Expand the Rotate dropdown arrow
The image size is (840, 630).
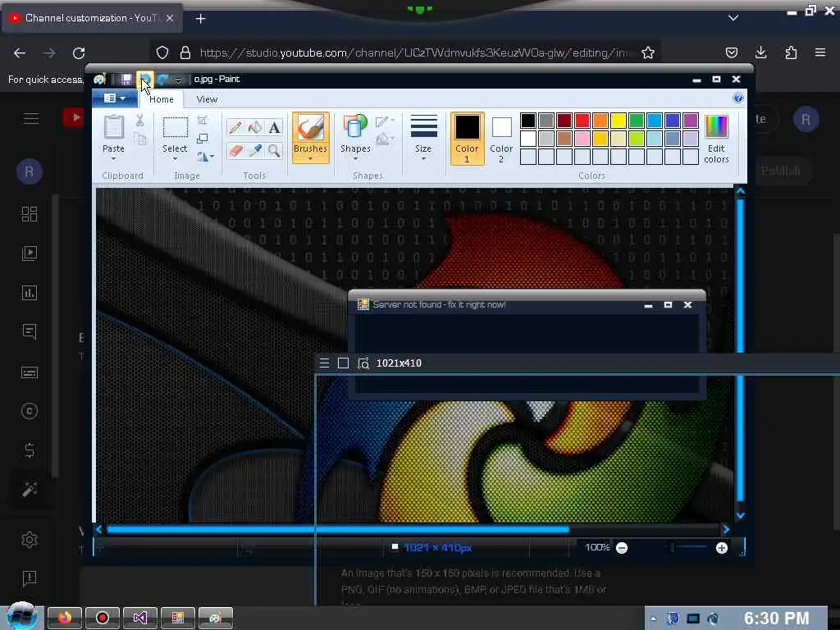212,157
